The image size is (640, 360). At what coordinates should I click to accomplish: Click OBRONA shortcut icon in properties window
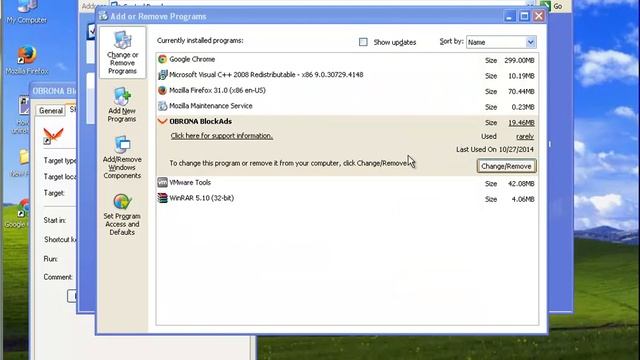53,136
